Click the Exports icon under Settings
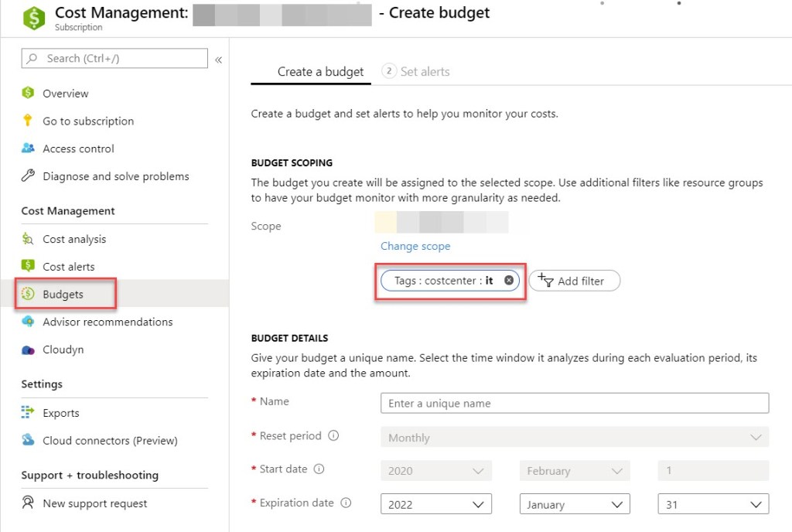 [29, 413]
